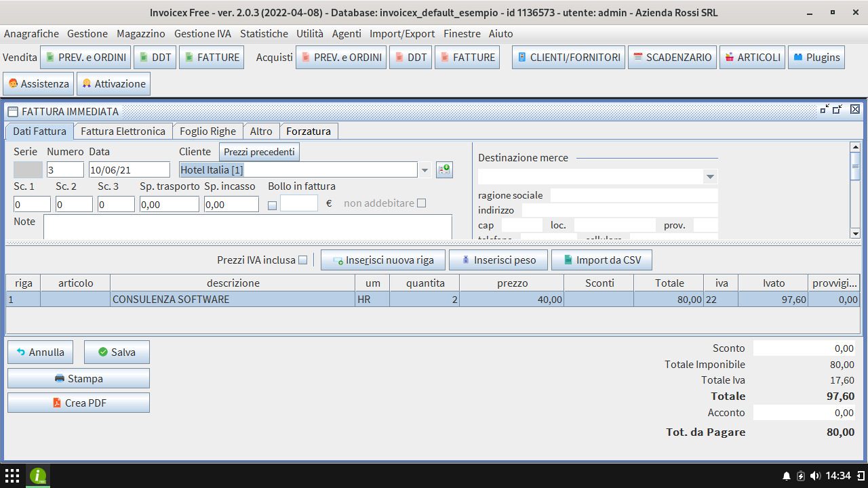Expand the Cliente dropdown list
This screenshot has width=868, height=488.
pyautogui.click(x=425, y=170)
